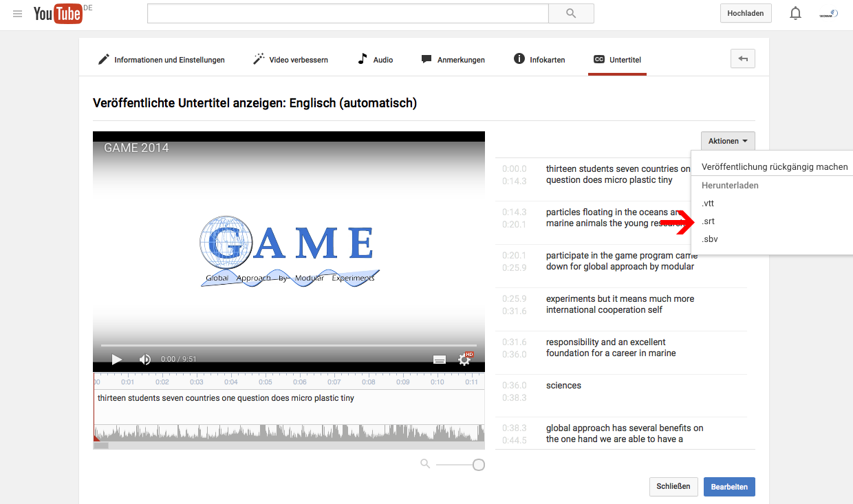Select the .sbv download format
Image resolution: width=853 pixels, height=504 pixels.
click(709, 239)
